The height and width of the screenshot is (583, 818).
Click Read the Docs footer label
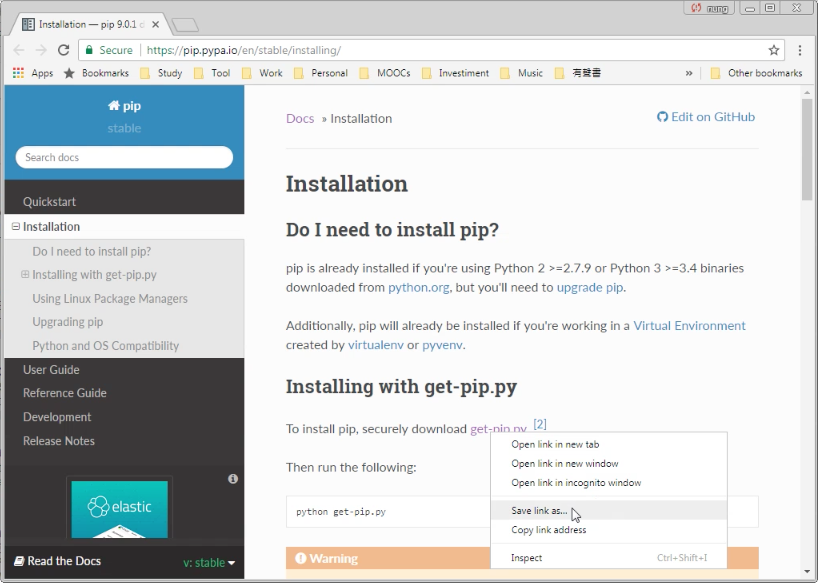pos(57,561)
